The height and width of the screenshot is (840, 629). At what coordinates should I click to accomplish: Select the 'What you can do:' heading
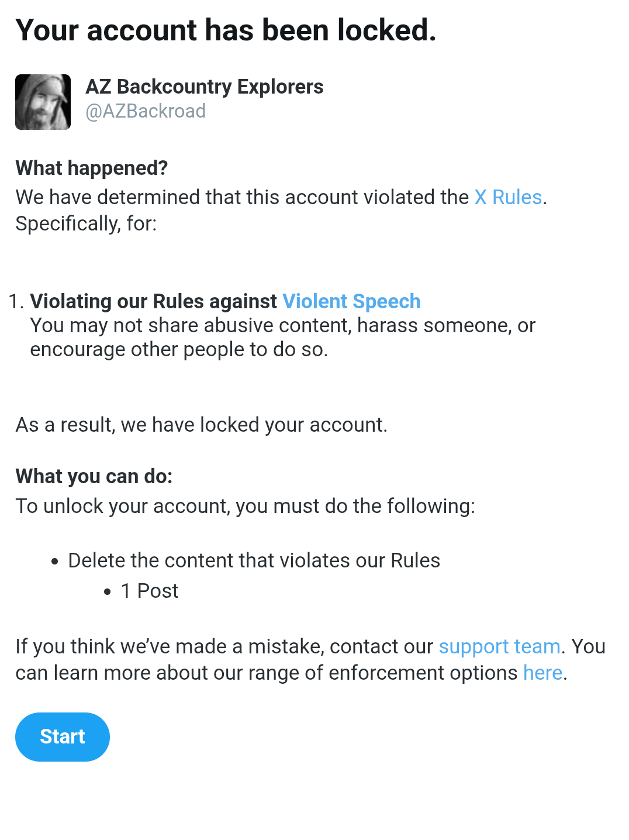coord(94,476)
